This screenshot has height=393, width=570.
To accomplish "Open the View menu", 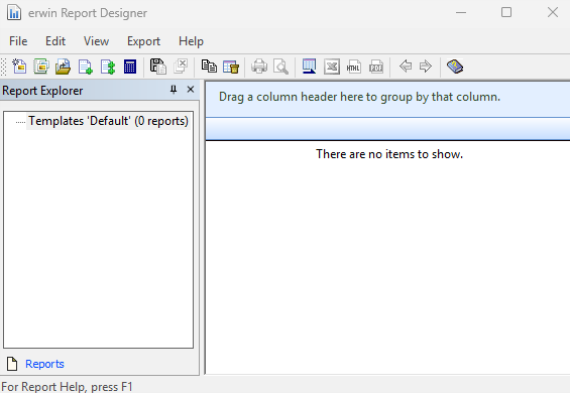I will (96, 41).
